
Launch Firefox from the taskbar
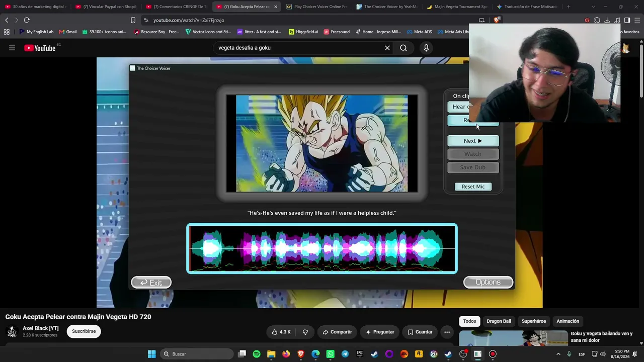coord(286,354)
